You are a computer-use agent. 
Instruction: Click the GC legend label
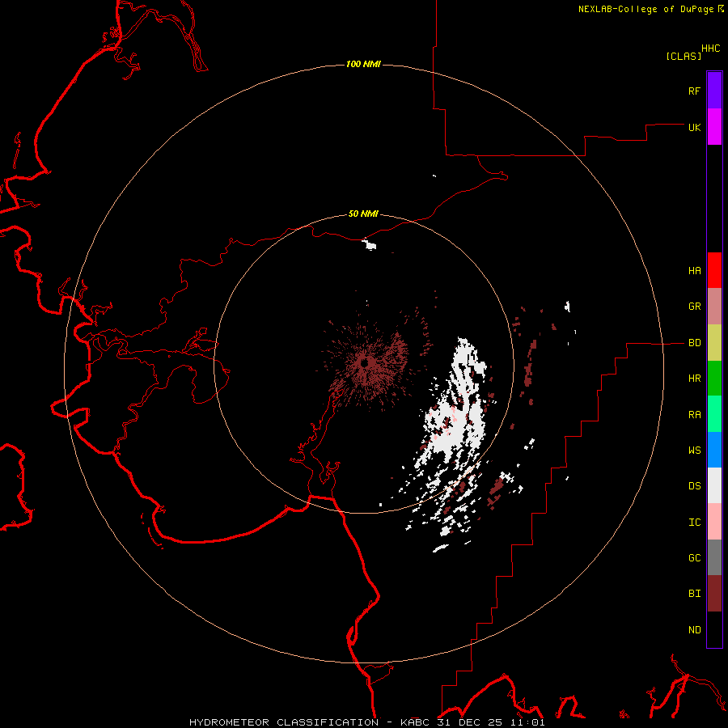[694, 558]
